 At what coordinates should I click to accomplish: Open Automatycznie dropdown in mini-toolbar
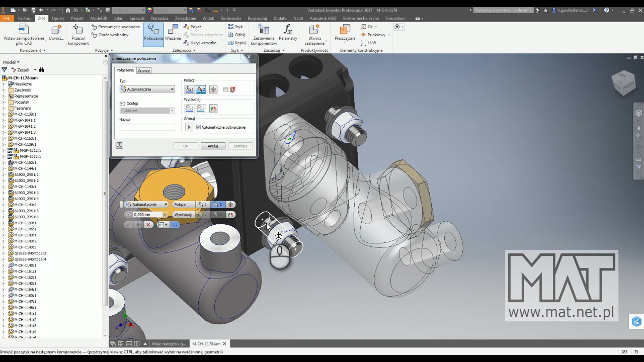146,205
